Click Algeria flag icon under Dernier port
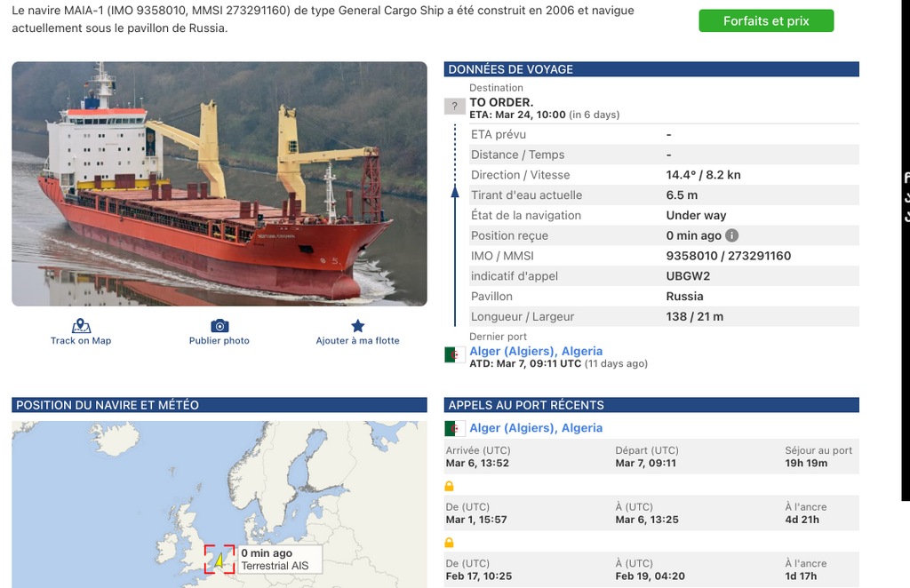 [454, 355]
